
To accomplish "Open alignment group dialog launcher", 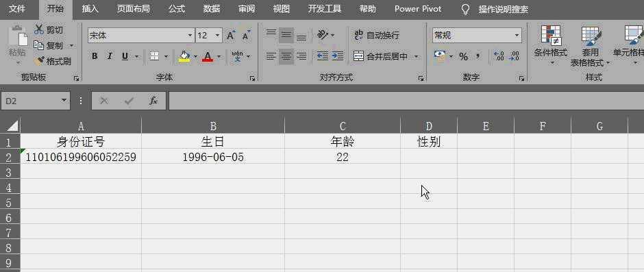I will 421,78.
